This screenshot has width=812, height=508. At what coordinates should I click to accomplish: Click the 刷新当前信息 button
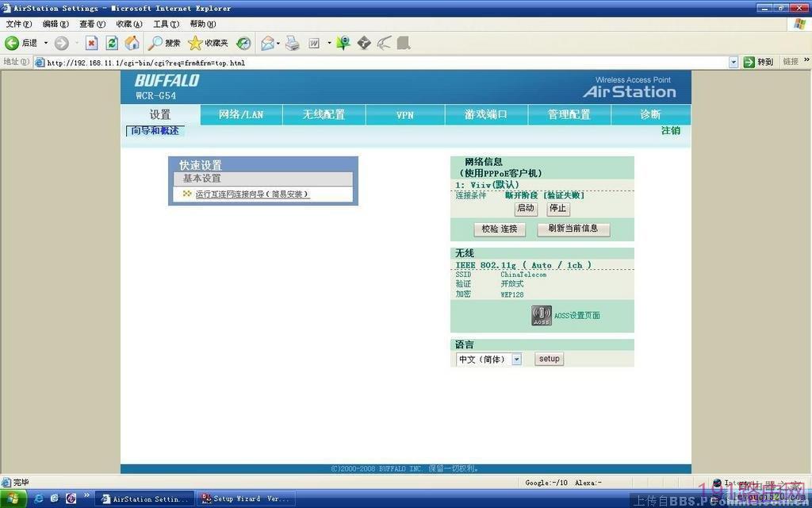point(573,229)
